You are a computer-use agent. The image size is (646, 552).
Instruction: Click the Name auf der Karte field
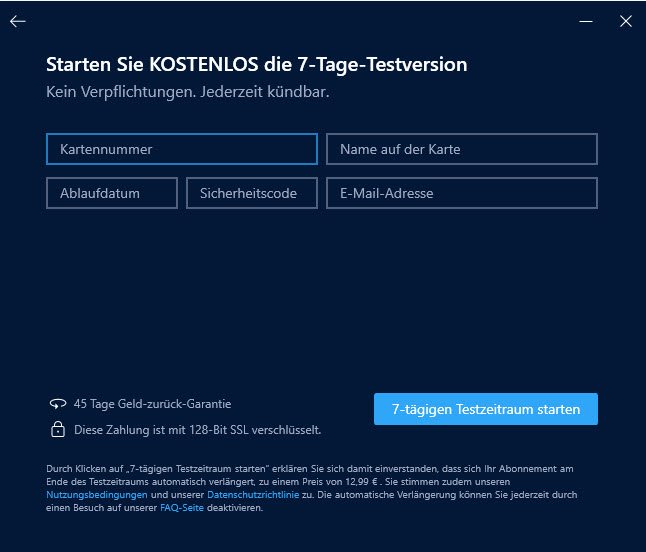click(x=461, y=149)
